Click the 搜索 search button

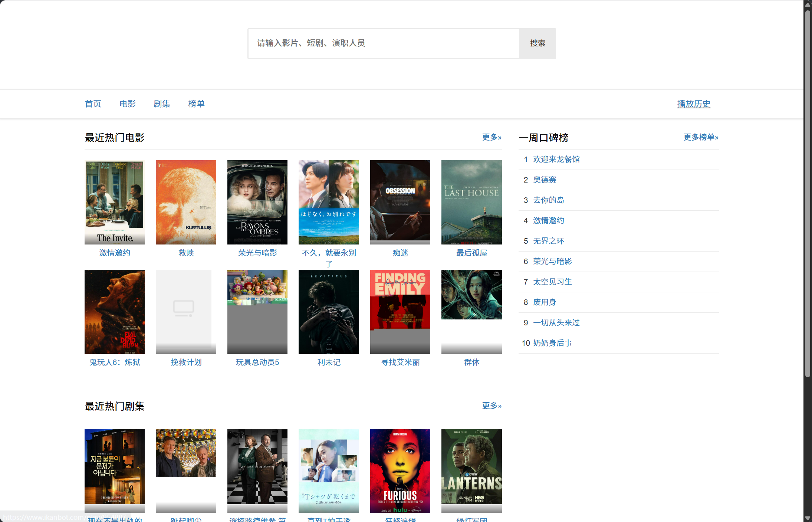(x=538, y=43)
